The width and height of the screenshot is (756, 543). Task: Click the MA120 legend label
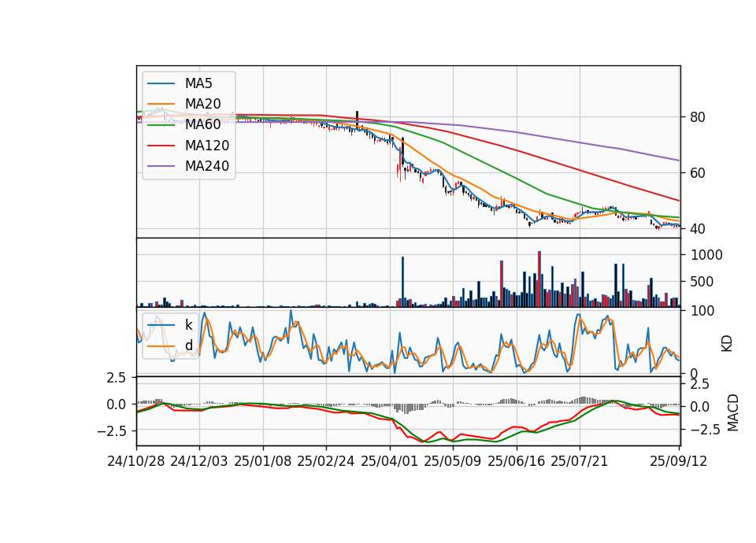pos(207,145)
